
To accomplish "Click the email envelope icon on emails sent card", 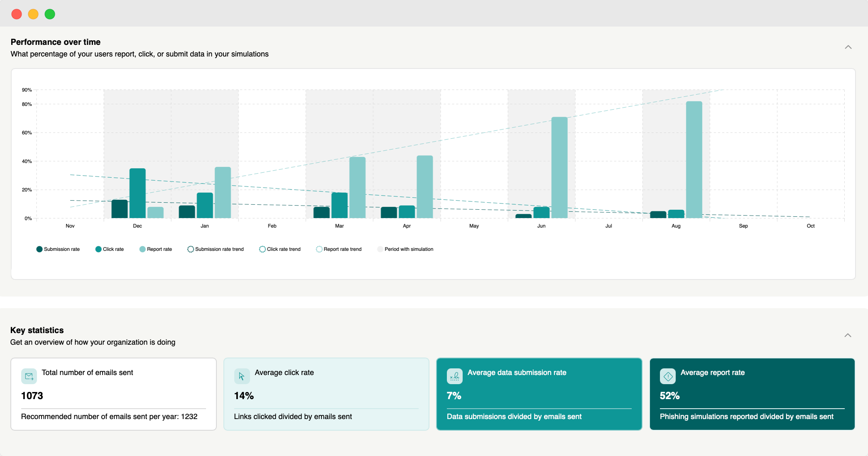I will (x=29, y=376).
